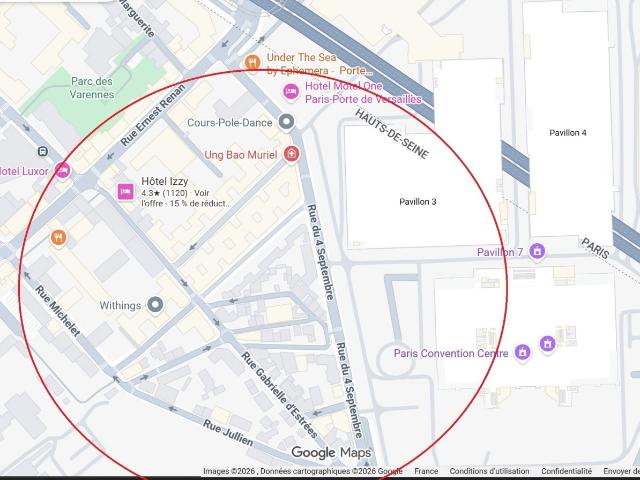
Task: Select the Pavillon 4 building label
Action: [568, 133]
